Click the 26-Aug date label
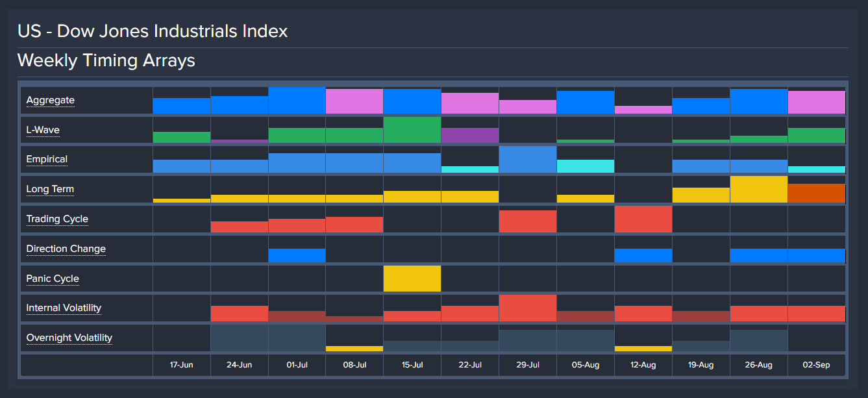This screenshot has height=398, width=868. (x=759, y=365)
